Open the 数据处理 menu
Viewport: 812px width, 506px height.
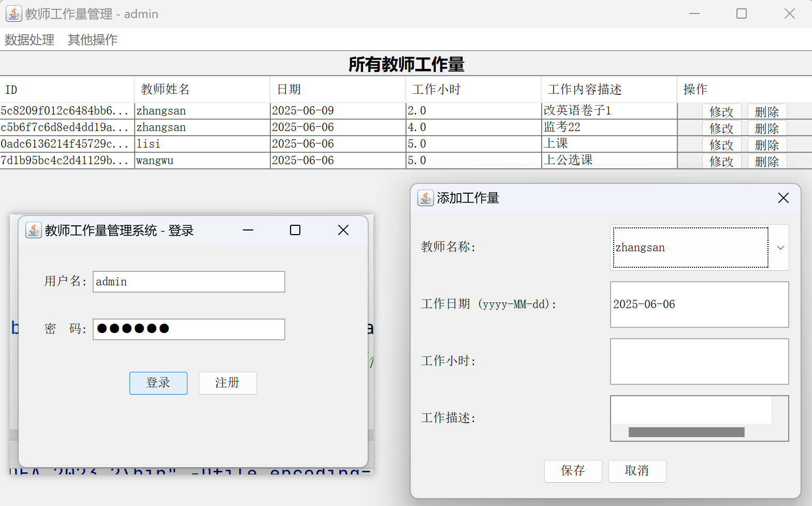(x=30, y=40)
